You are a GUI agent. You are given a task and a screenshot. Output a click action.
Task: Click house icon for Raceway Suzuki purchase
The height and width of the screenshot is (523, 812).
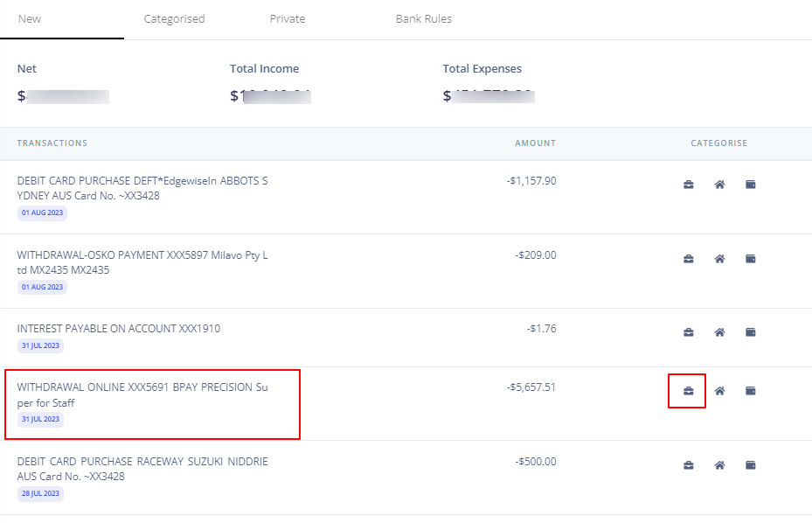[x=719, y=465]
